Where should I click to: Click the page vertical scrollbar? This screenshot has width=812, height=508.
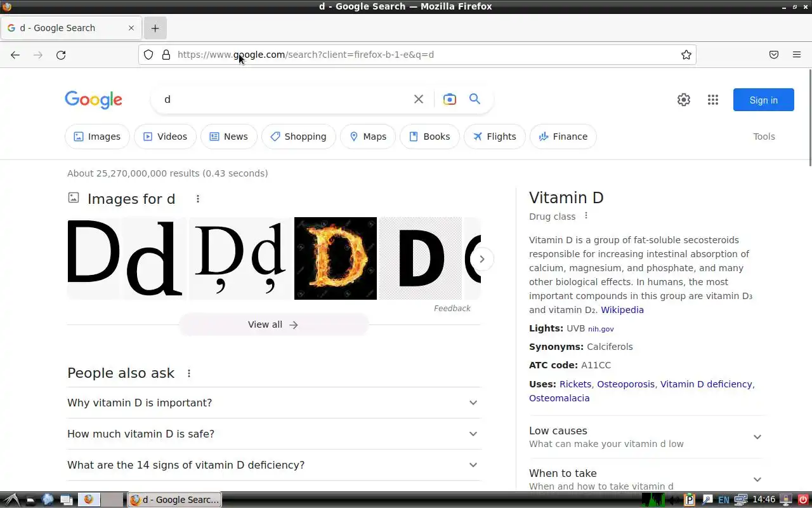809,117
